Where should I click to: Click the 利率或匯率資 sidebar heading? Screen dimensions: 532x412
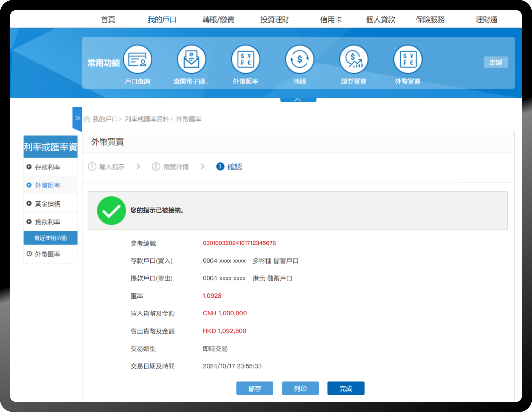51,147
